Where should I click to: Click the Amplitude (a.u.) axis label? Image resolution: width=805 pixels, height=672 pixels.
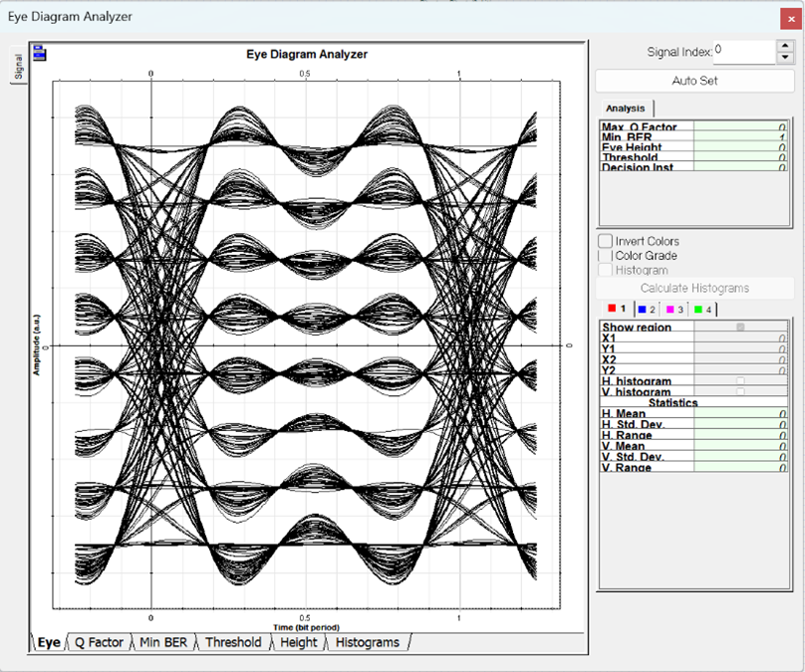[36, 344]
